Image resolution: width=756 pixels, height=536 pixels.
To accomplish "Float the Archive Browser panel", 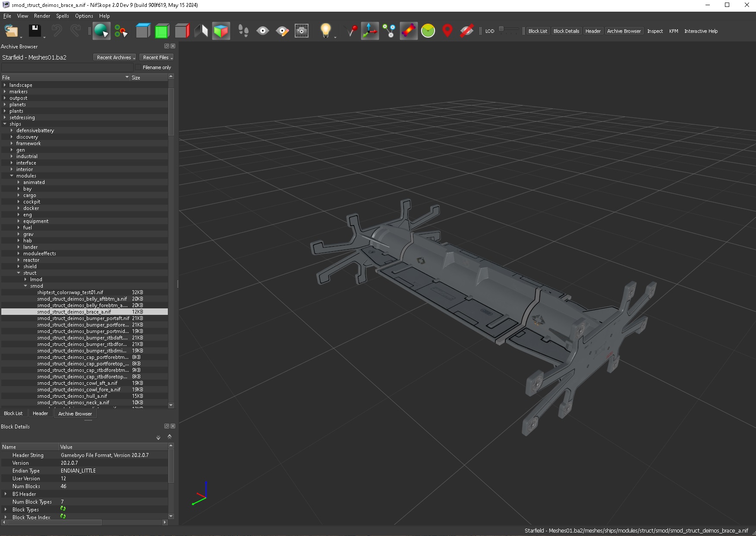I will (x=167, y=46).
